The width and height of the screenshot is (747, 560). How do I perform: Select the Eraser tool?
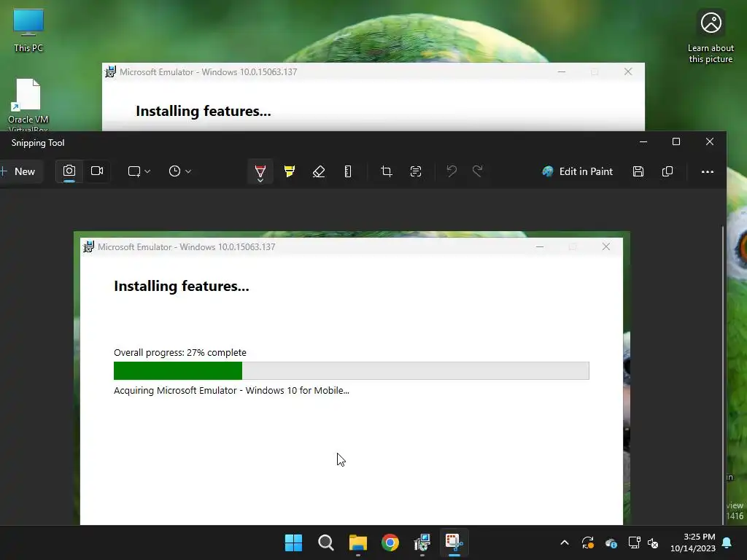[x=319, y=171]
